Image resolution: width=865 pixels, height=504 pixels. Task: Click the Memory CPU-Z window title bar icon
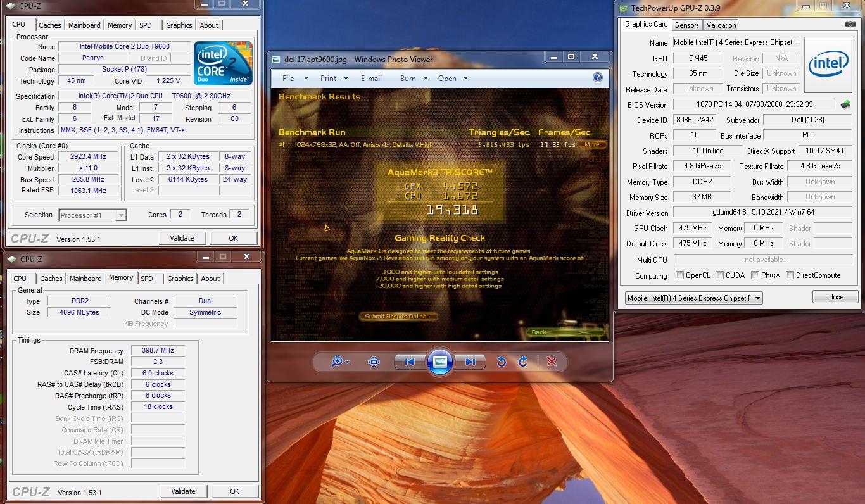tap(11, 259)
